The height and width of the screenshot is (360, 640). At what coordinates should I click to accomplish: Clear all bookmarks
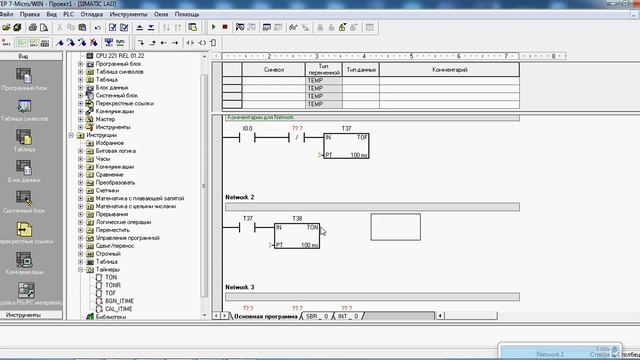pos(93,42)
